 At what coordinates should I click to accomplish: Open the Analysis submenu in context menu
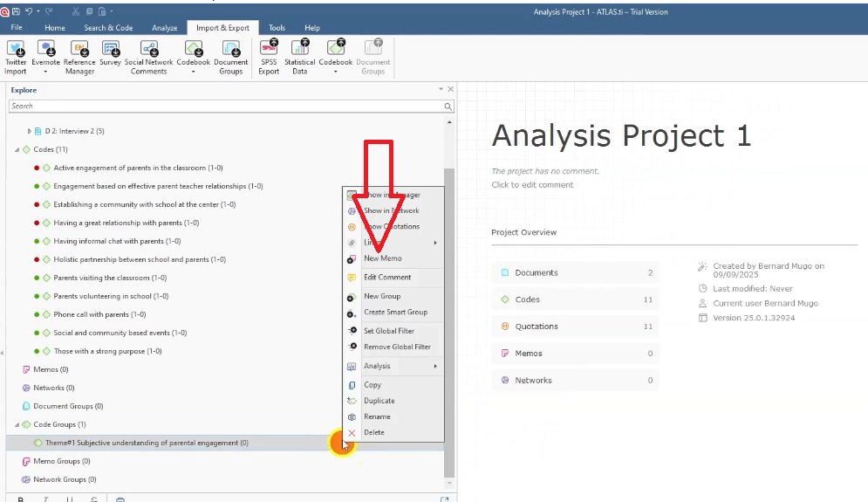pyautogui.click(x=394, y=367)
